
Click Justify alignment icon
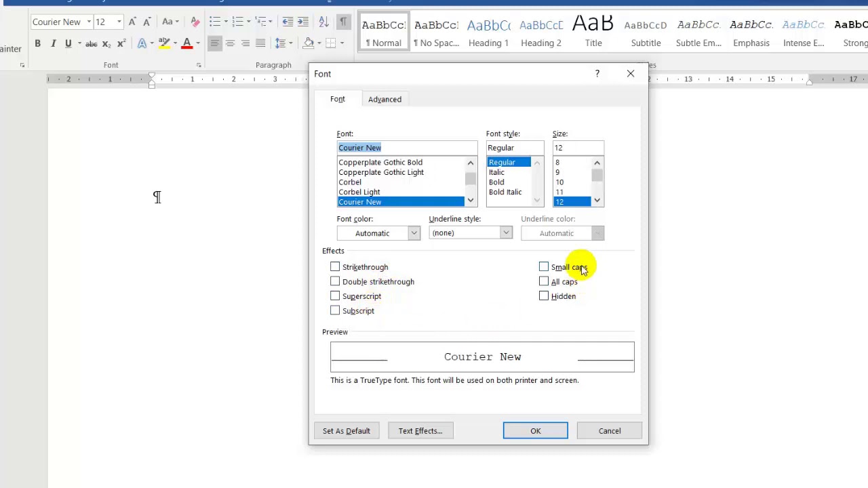260,43
